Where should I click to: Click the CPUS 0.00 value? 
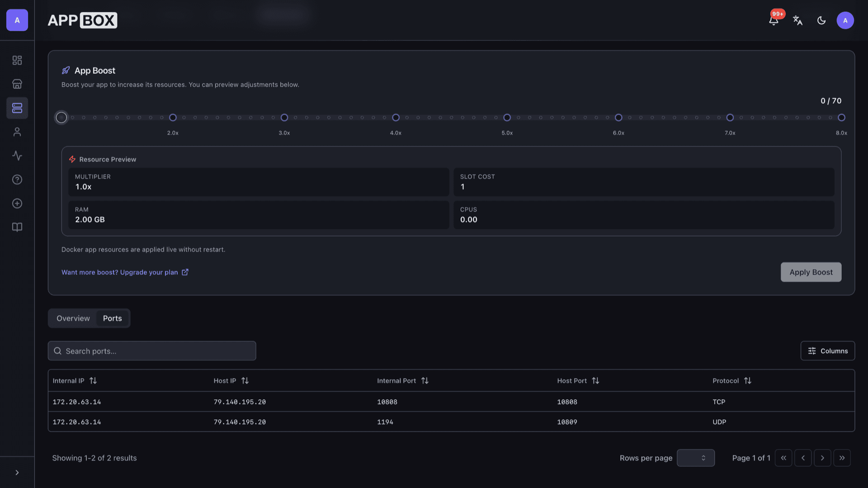[x=469, y=220]
